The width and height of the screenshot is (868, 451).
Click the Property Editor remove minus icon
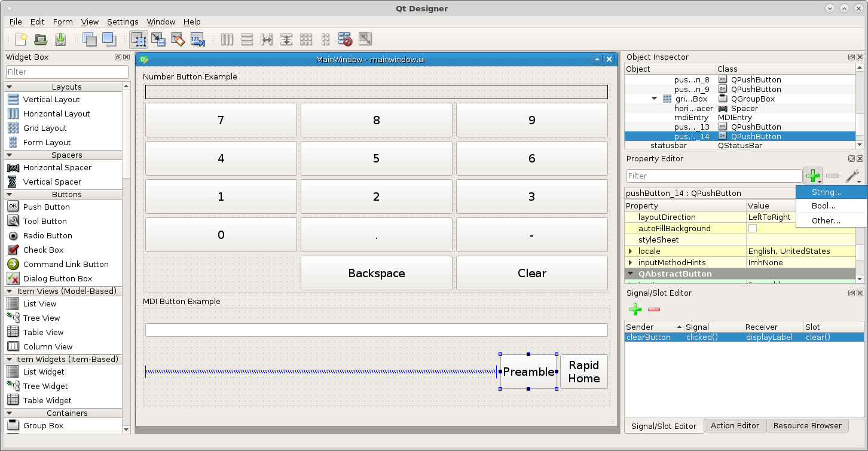click(833, 176)
